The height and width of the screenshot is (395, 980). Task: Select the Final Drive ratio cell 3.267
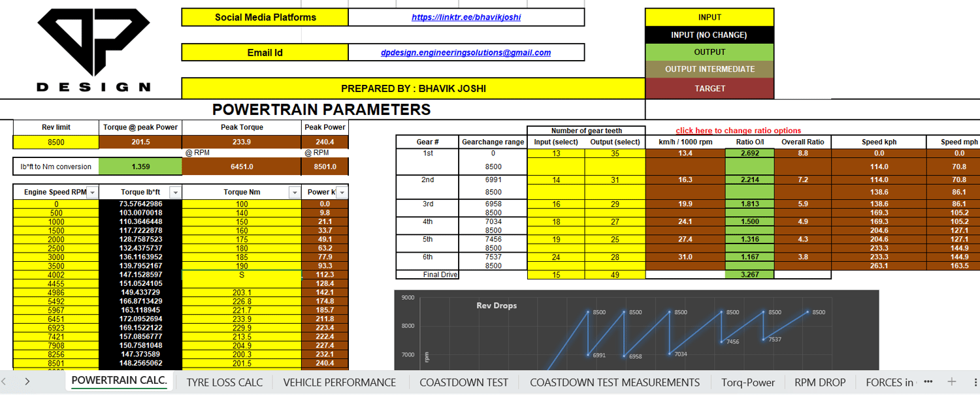point(749,275)
